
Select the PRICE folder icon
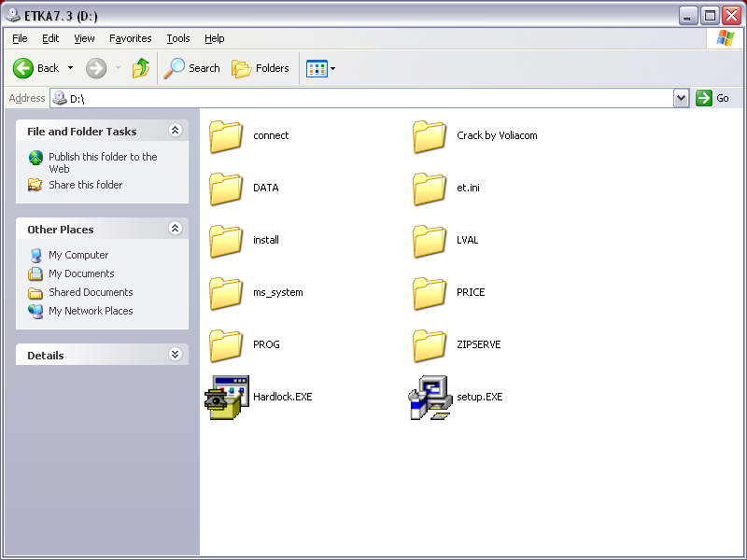pyautogui.click(x=430, y=293)
